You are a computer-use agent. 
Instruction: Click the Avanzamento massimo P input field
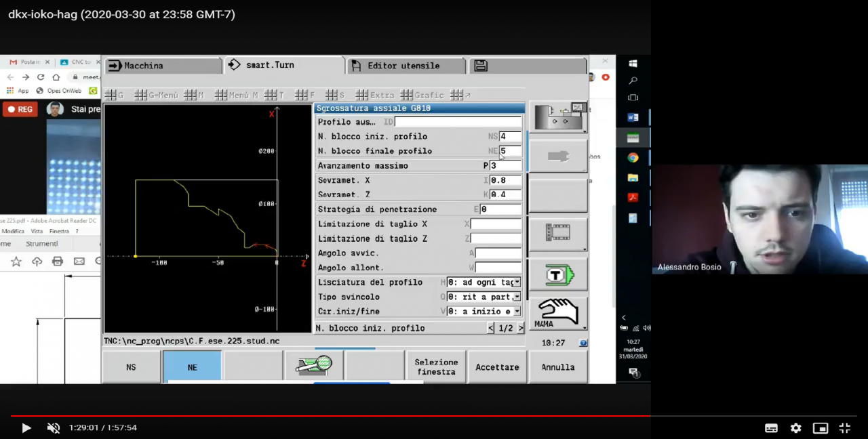click(505, 166)
